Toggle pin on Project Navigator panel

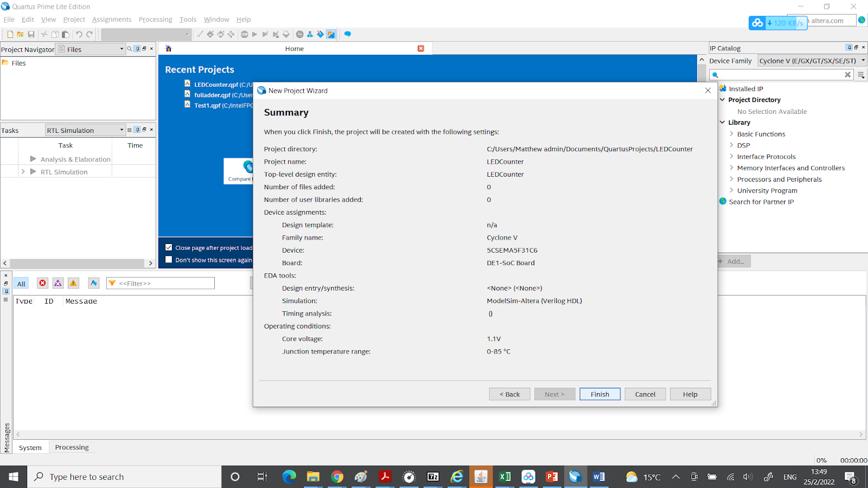(x=137, y=49)
